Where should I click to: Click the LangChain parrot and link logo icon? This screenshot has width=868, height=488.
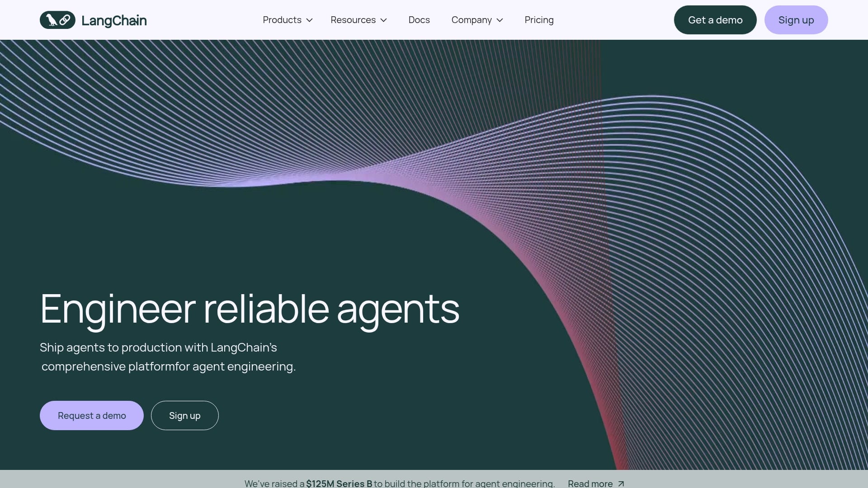click(x=57, y=20)
